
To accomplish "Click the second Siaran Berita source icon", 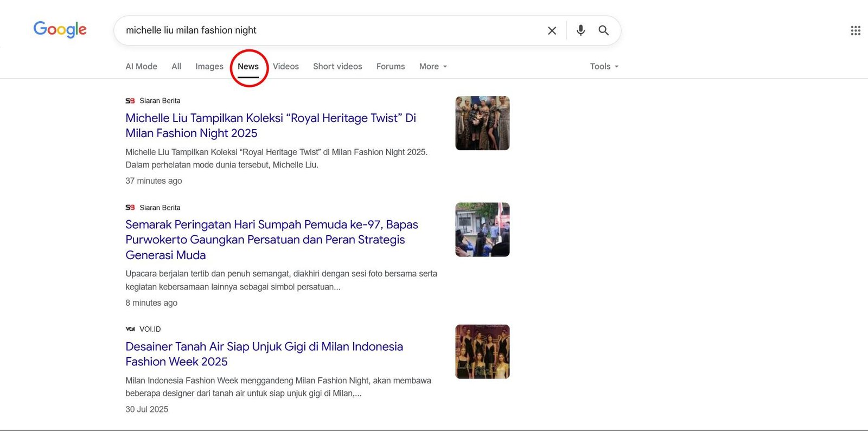I will (x=130, y=208).
